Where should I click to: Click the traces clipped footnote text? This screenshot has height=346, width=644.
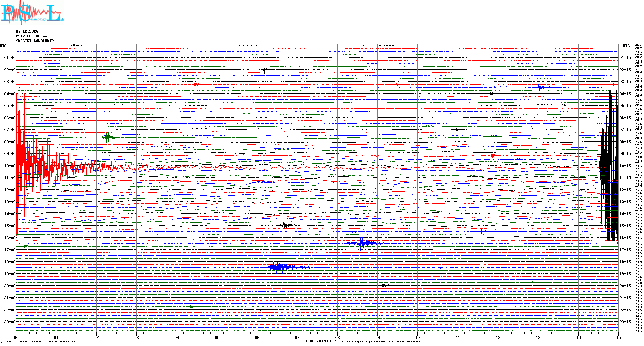[380, 342]
